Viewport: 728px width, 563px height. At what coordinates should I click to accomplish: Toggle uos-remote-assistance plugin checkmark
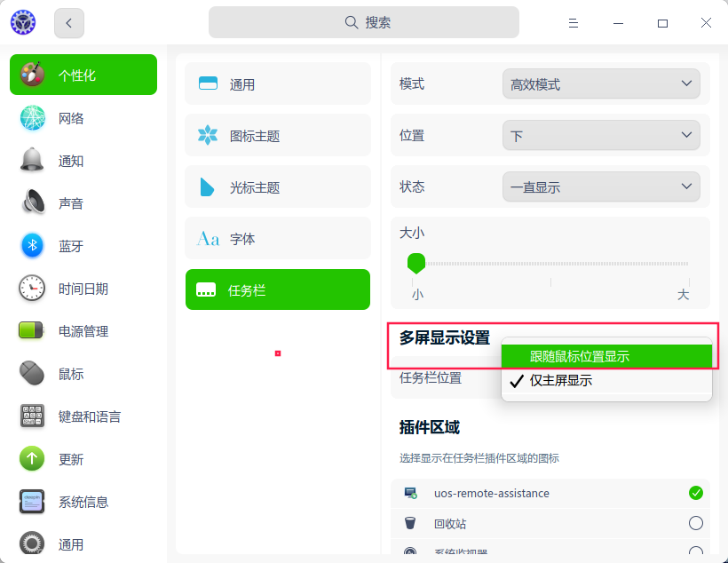(x=695, y=493)
